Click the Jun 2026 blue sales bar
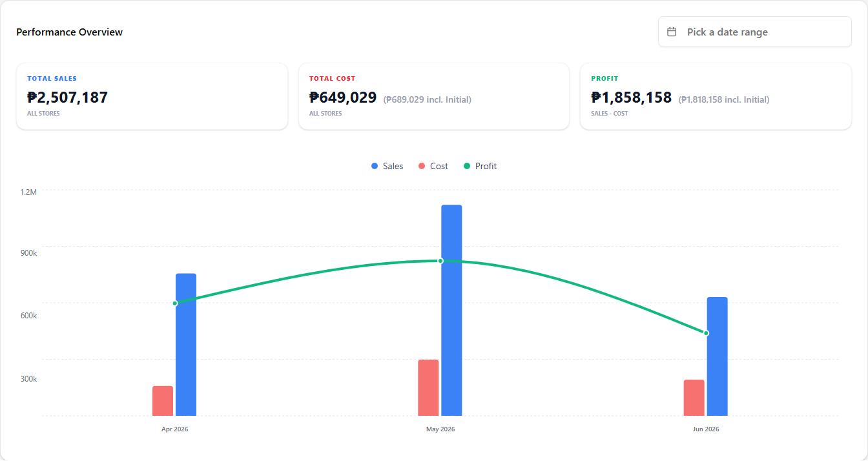This screenshot has width=868, height=461. (718, 356)
